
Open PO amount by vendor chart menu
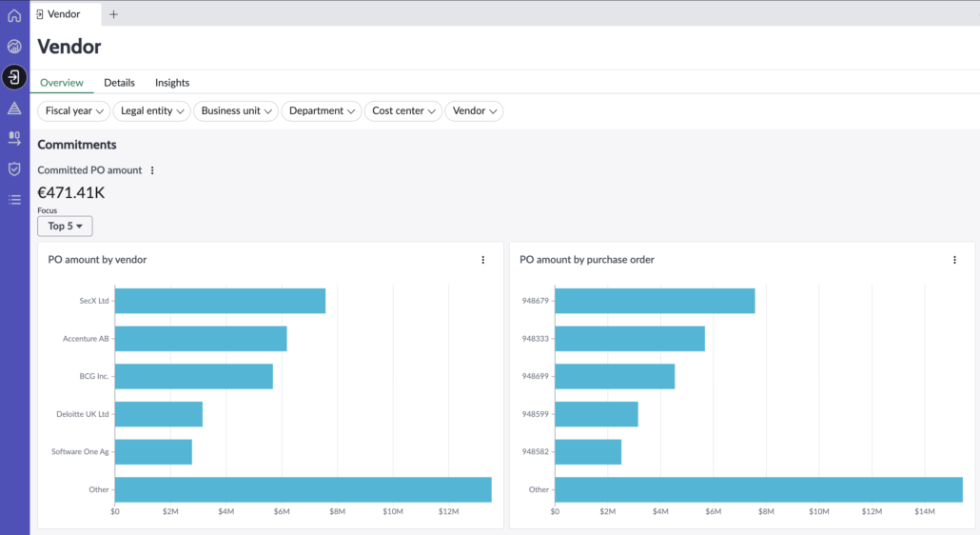[482, 260]
